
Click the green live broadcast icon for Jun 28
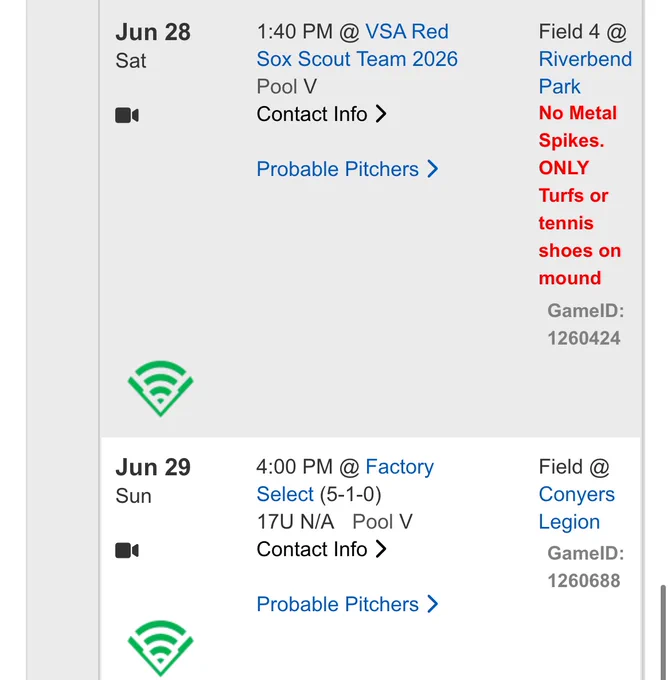click(160, 388)
